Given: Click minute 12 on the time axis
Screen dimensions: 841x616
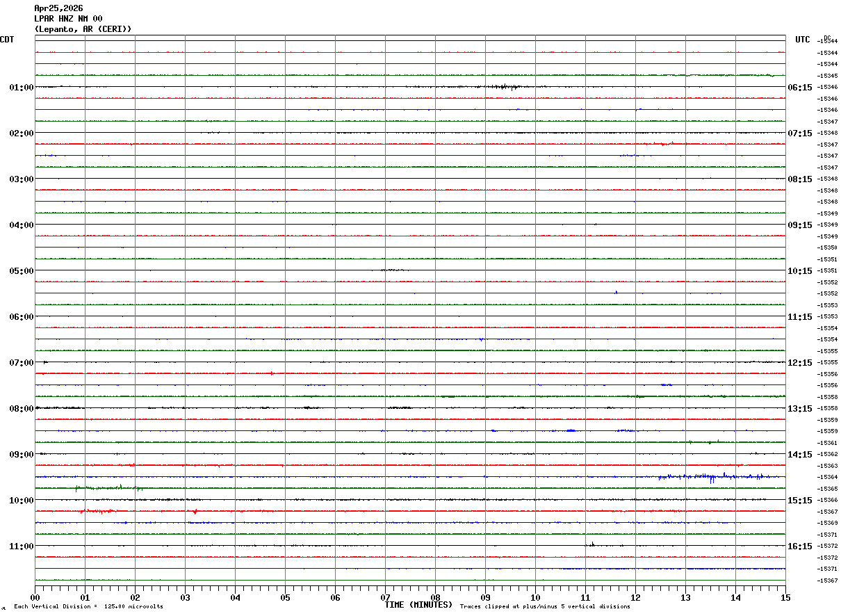Looking at the screenshot, I should (635, 597).
